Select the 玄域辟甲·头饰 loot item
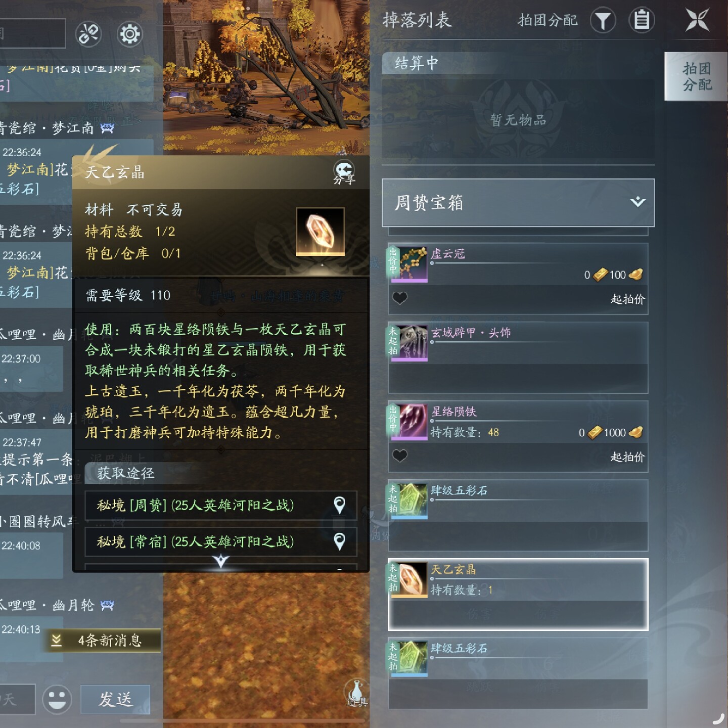 click(x=518, y=357)
